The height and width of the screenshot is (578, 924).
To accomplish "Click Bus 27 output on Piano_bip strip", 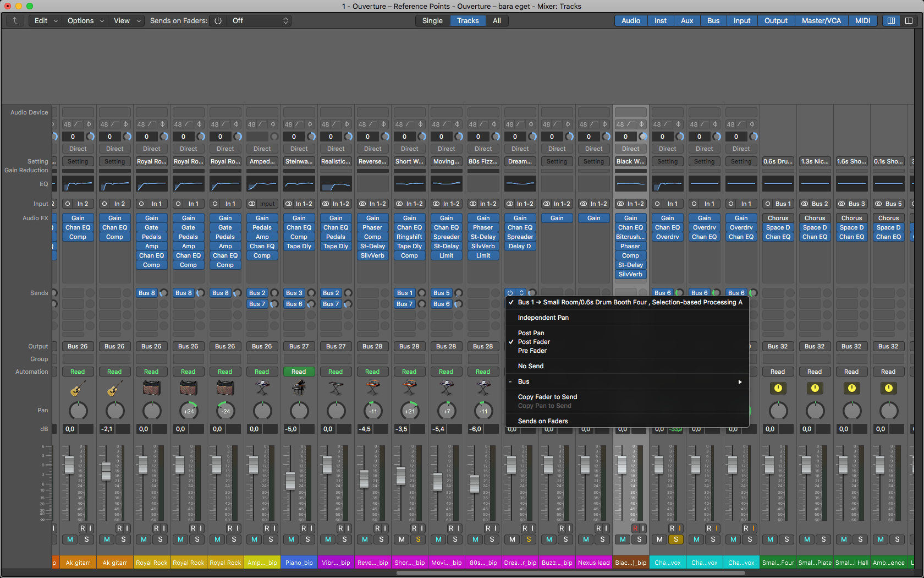I will tap(299, 346).
